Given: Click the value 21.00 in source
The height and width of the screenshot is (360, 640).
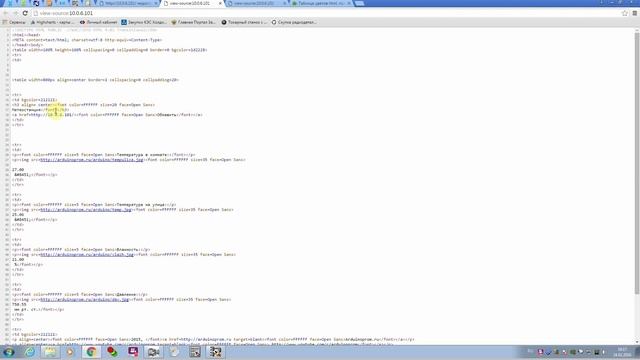Looking at the screenshot, I should tap(18, 260).
